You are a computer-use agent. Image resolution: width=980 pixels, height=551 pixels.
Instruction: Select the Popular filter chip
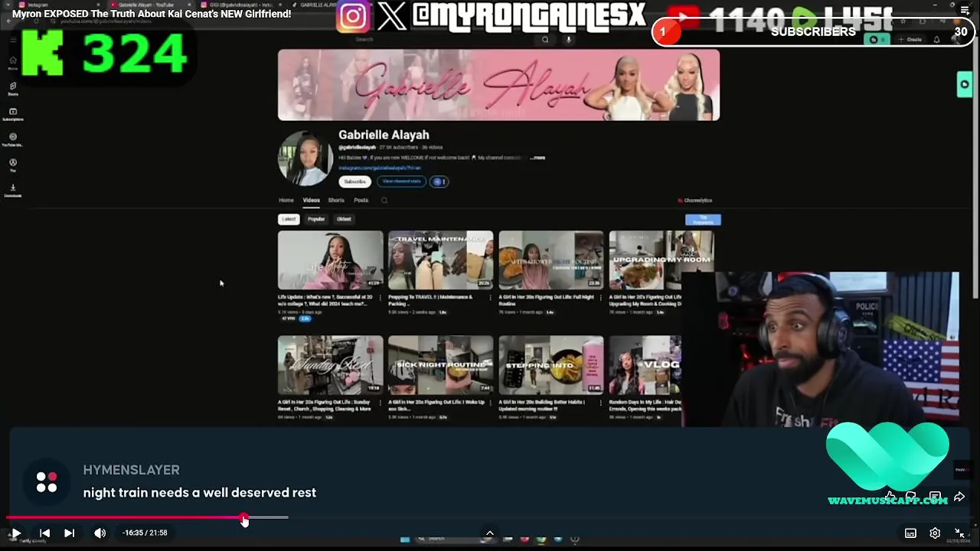316,219
